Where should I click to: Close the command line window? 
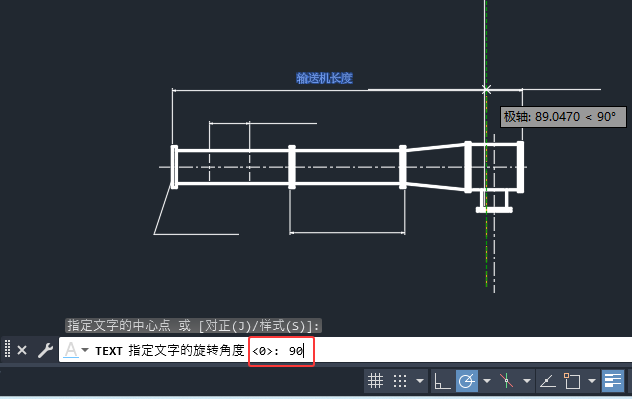22,350
